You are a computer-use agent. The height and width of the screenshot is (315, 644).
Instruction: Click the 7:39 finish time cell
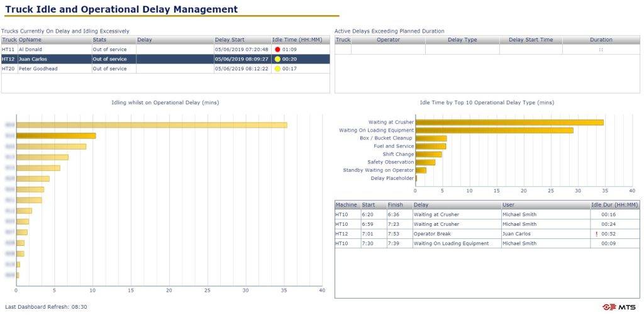(399, 243)
